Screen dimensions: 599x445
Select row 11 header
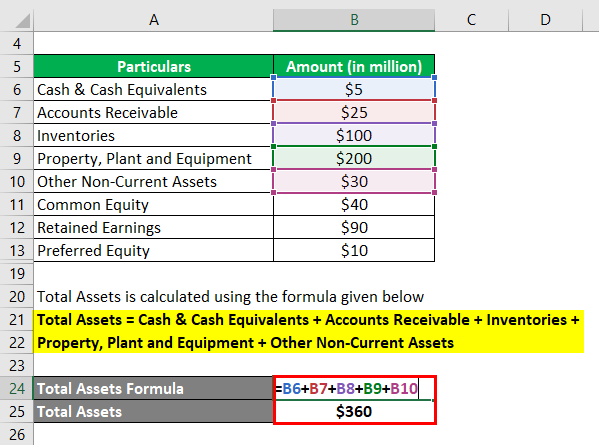pyautogui.click(x=16, y=204)
